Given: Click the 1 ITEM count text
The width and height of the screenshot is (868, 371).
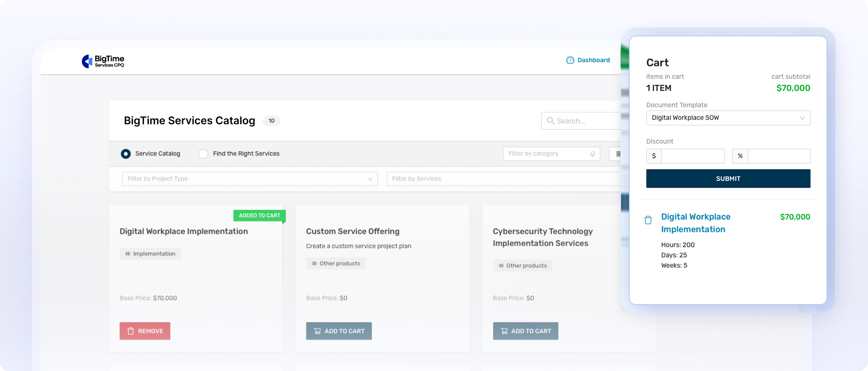Looking at the screenshot, I should pos(659,88).
